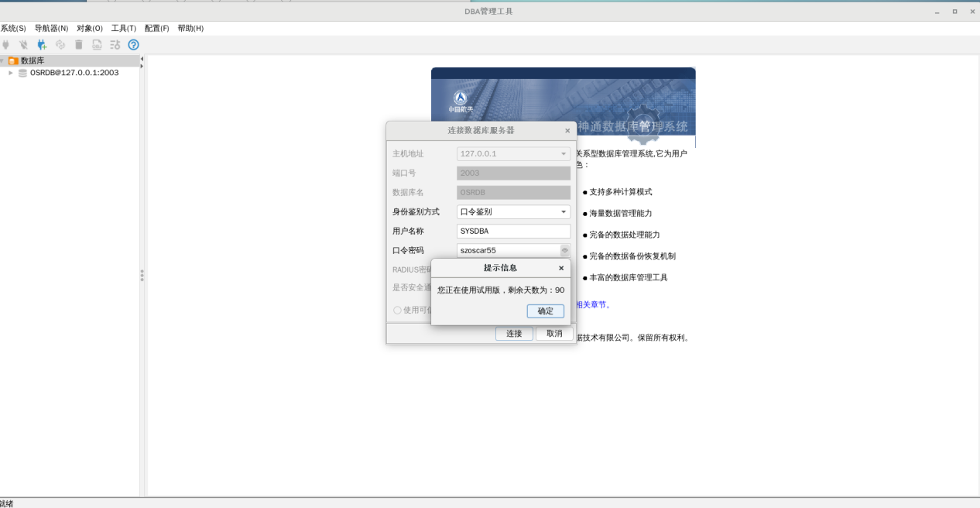Click the trash delete toolbar icon

pos(78,45)
